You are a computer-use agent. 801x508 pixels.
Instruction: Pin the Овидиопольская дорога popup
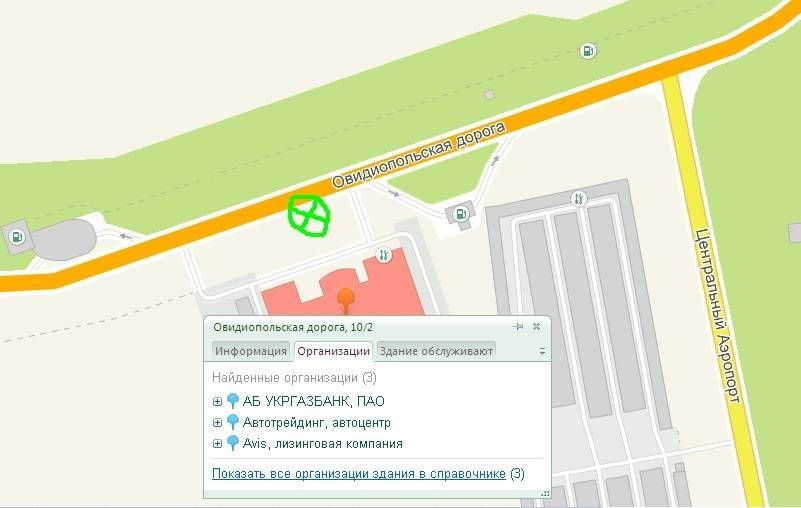(518, 327)
